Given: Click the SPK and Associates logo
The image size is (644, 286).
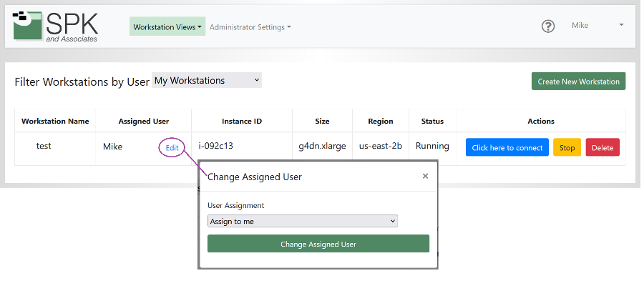Looking at the screenshot, I should pos(55,26).
